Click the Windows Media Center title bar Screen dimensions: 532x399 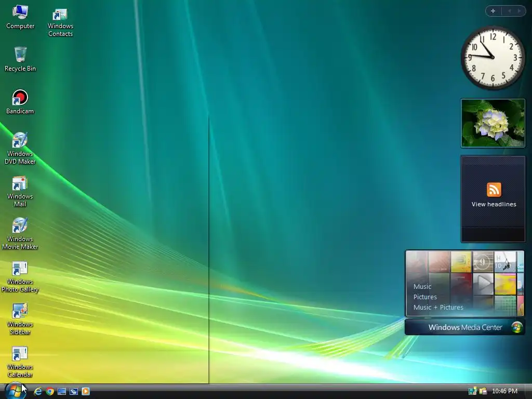pyautogui.click(x=465, y=327)
